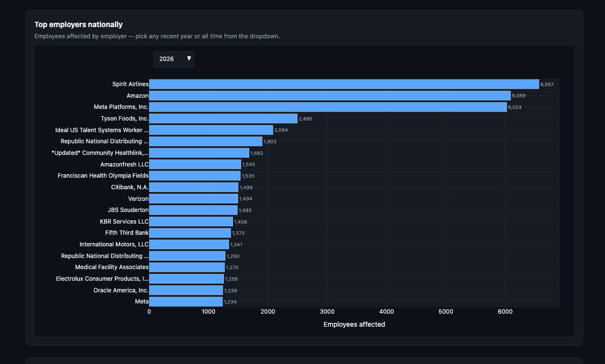The width and height of the screenshot is (605, 364).
Task: Click the International Motors, LLC bar
Action: click(189, 244)
